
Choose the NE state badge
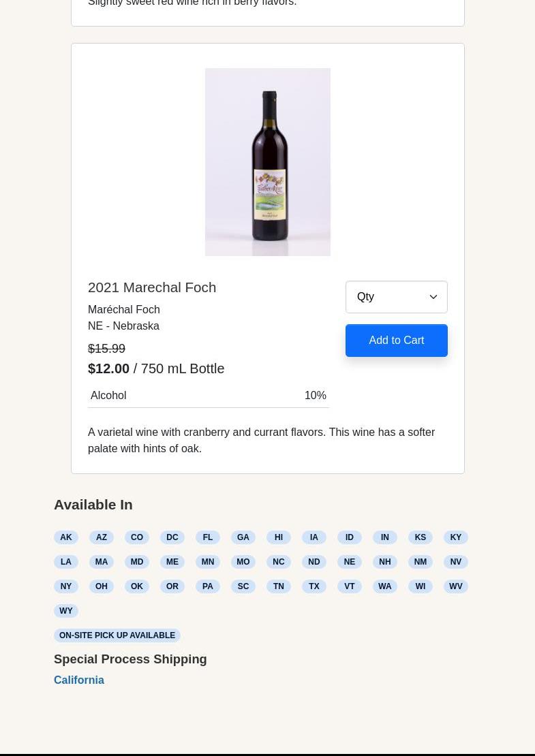pos(350,562)
